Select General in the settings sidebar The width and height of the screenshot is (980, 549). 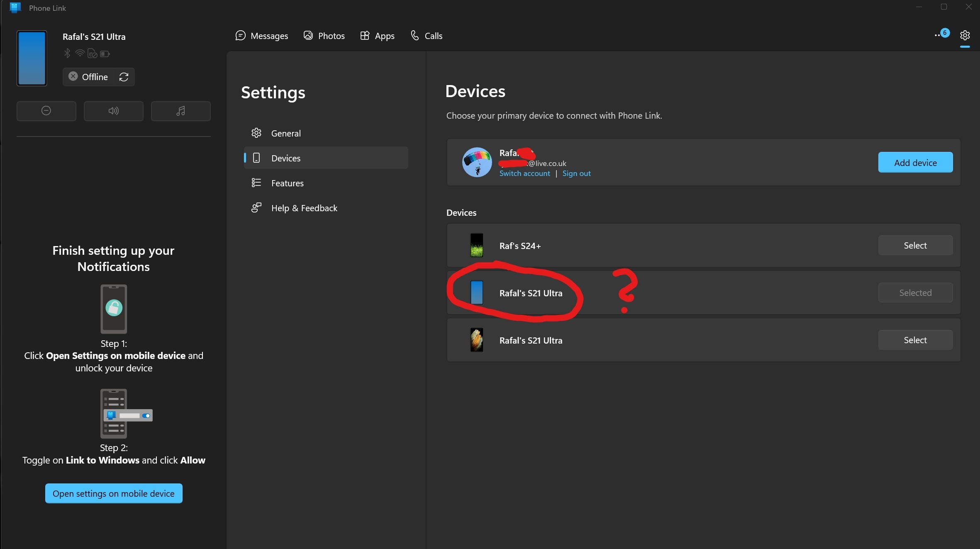coord(285,133)
